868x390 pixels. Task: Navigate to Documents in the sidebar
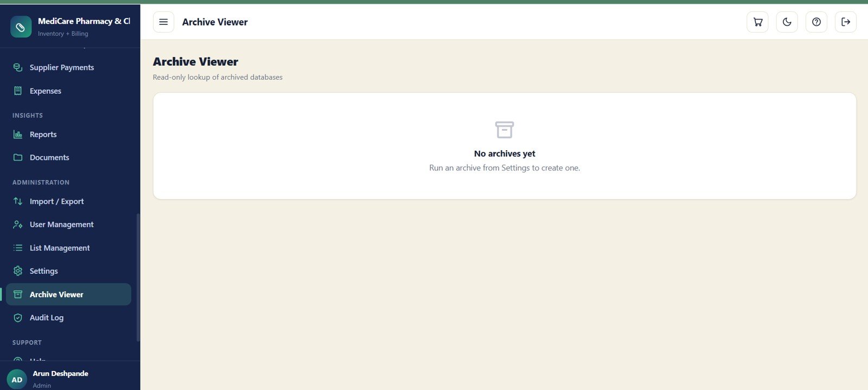[68, 157]
